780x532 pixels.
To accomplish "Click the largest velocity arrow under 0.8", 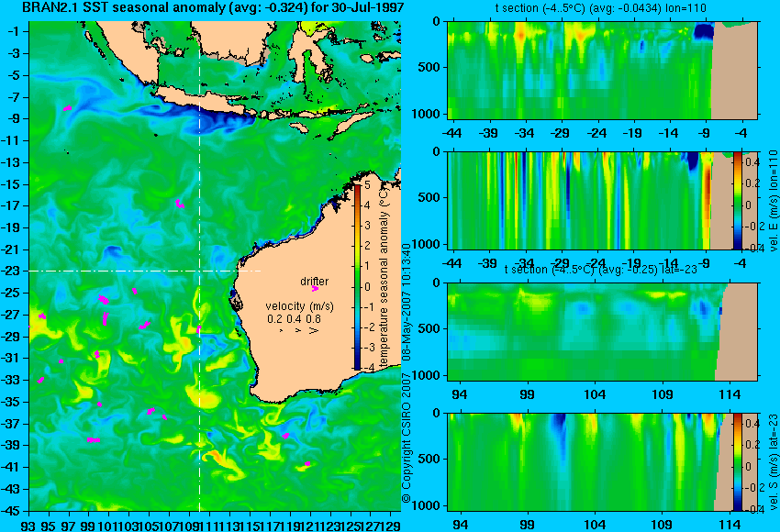I will click(314, 330).
